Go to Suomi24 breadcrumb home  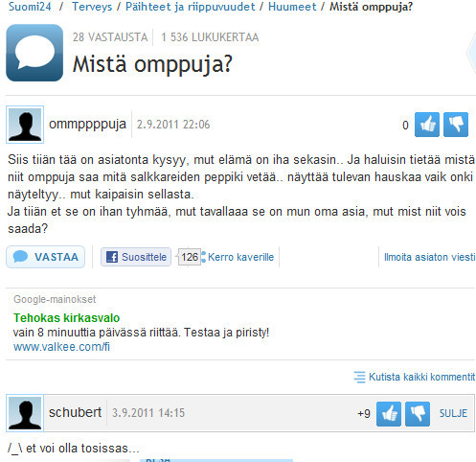(x=30, y=7)
